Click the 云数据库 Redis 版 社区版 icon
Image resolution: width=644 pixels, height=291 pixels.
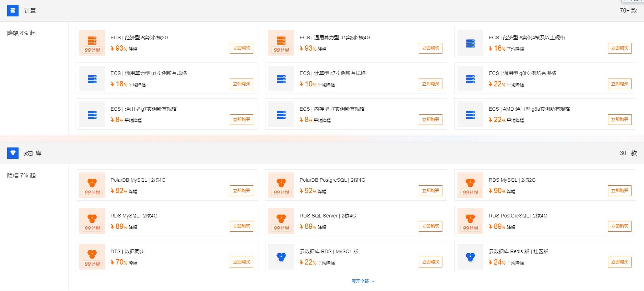[470, 256]
